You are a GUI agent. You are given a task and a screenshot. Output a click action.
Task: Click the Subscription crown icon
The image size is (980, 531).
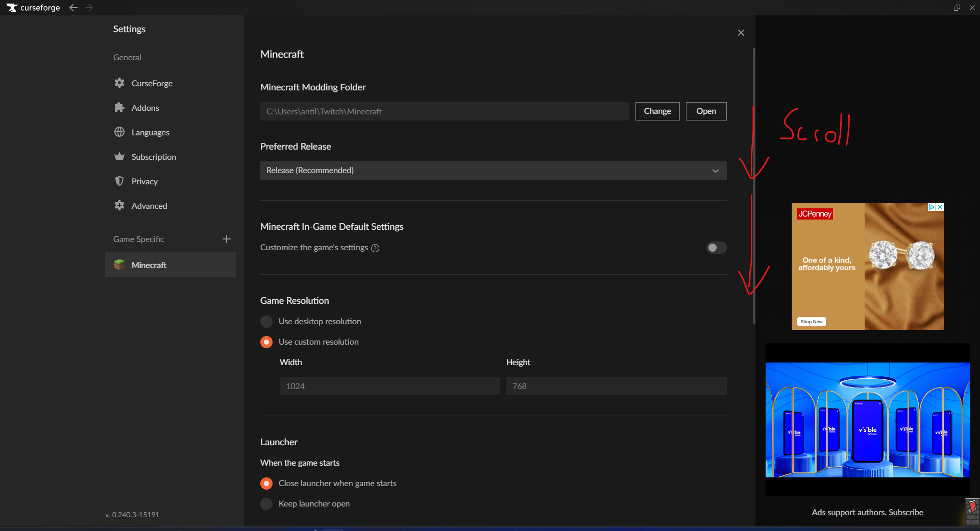click(x=119, y=157)
